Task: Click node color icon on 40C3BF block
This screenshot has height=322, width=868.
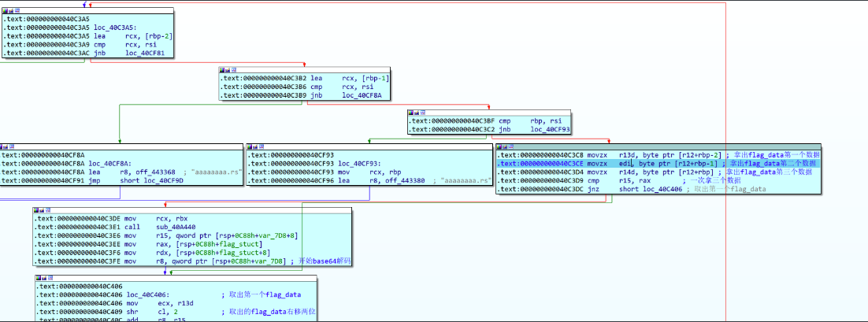Action: click(411, 113)
